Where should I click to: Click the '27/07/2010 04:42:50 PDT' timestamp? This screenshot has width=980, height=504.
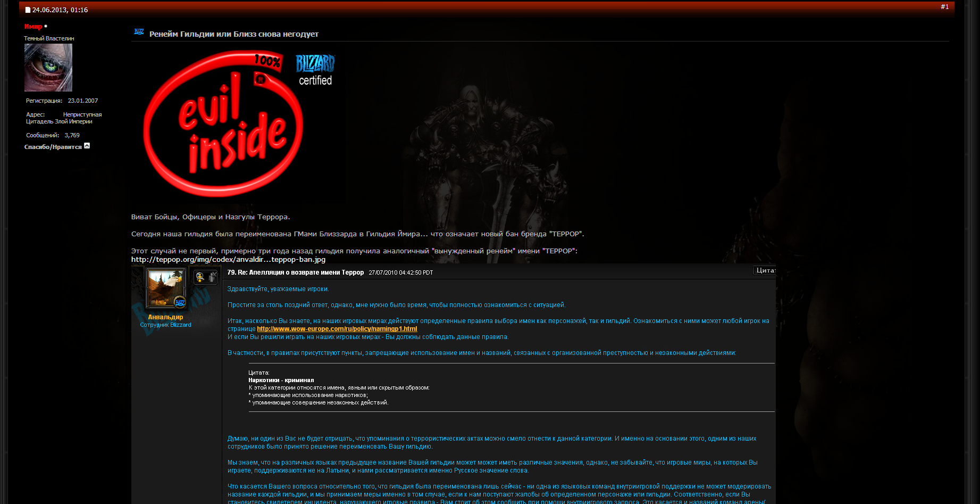coord(401,272)
